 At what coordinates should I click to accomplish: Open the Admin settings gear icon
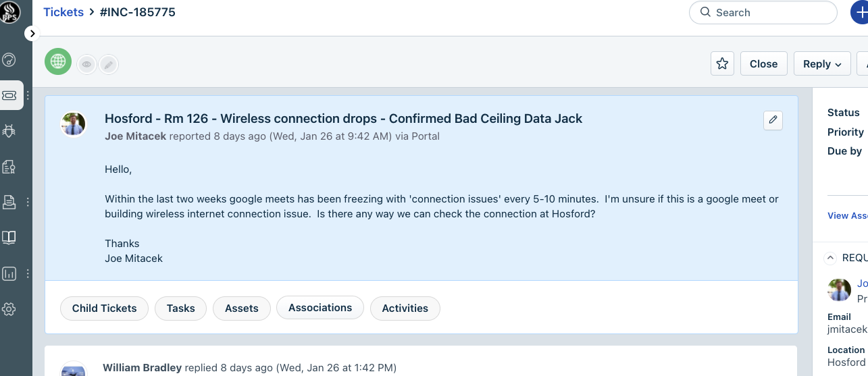pyautogui.click(x=9, y=309)
